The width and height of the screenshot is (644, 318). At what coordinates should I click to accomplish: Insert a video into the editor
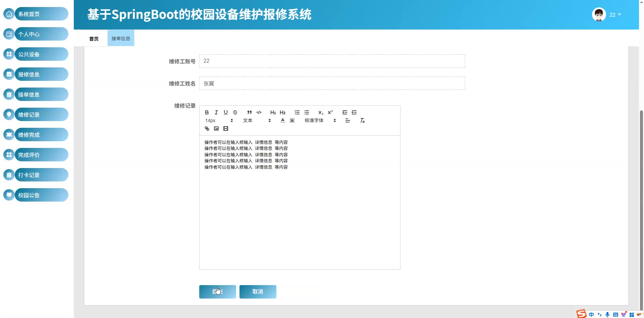pos(226,128)
